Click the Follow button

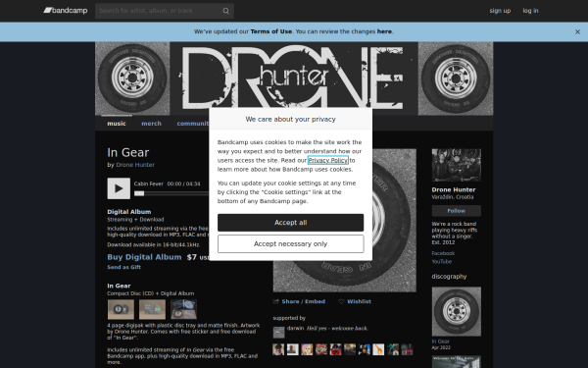(457, 211)
